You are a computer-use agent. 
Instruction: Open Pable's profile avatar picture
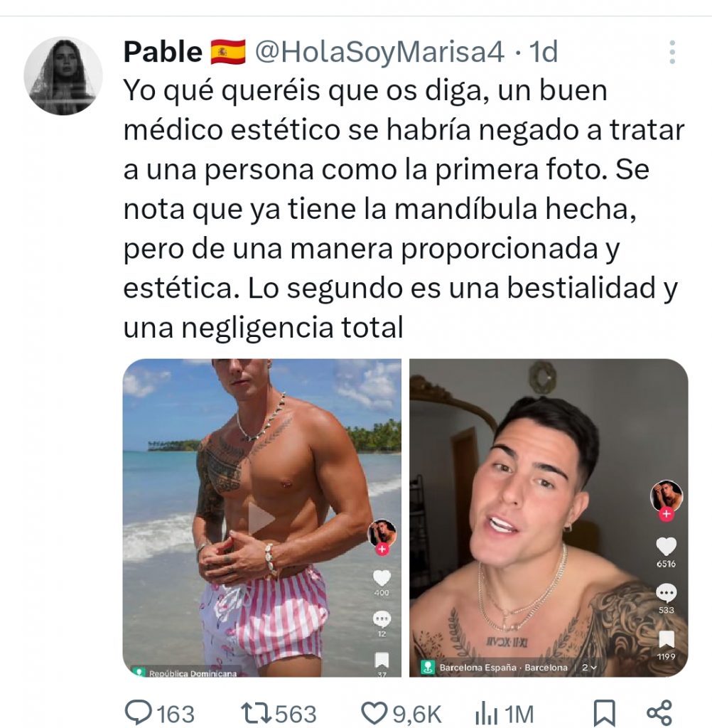click(63, 75)
